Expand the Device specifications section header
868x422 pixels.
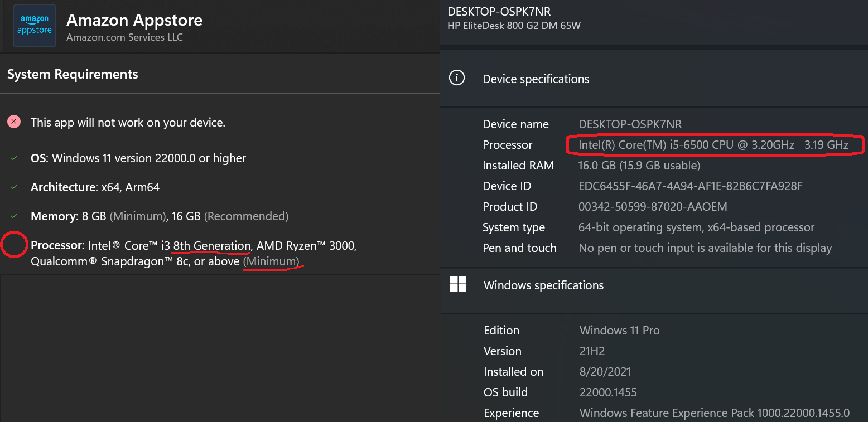[654, 79]
